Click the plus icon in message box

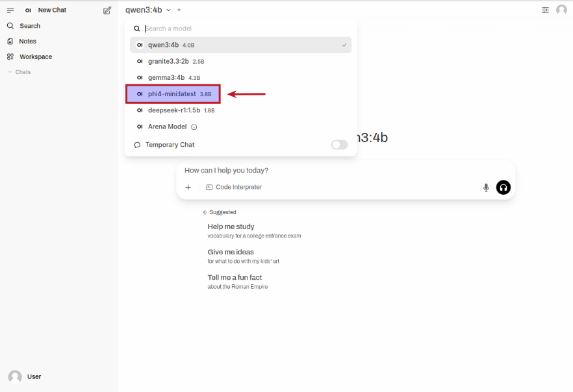click(188, 188)
